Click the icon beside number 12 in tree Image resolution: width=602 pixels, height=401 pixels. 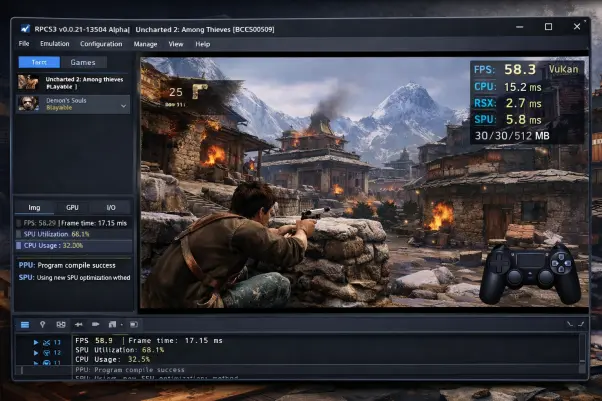47,353
